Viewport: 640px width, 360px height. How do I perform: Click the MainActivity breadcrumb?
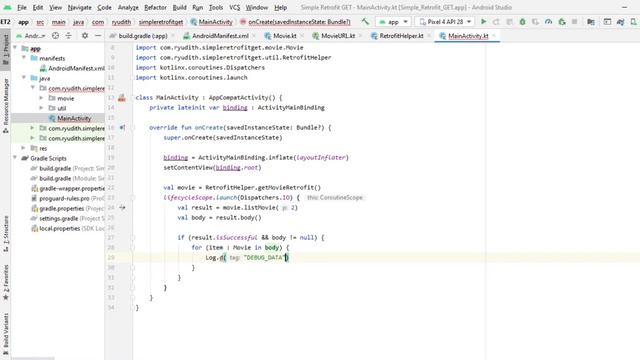tap(212, 22)
